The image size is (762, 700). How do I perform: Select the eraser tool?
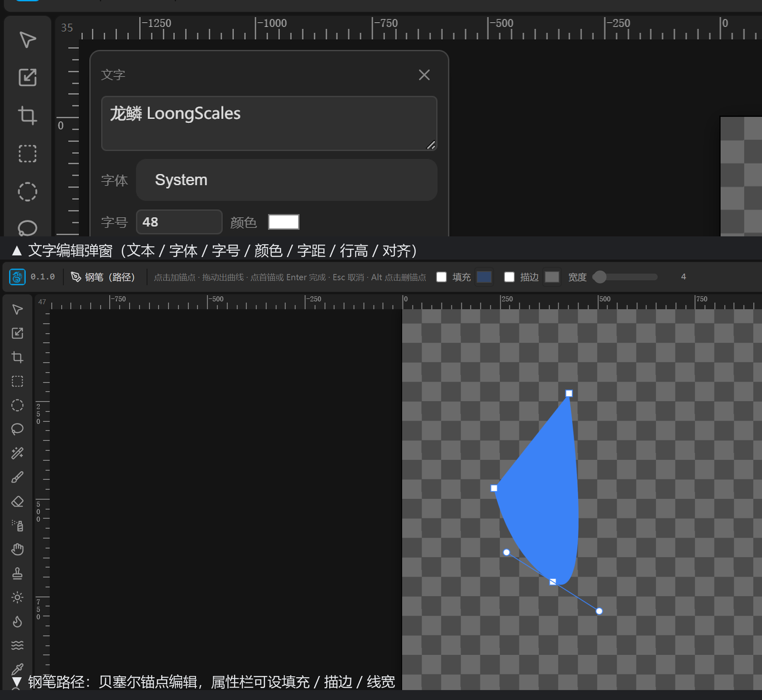click(x=17, y=501)
